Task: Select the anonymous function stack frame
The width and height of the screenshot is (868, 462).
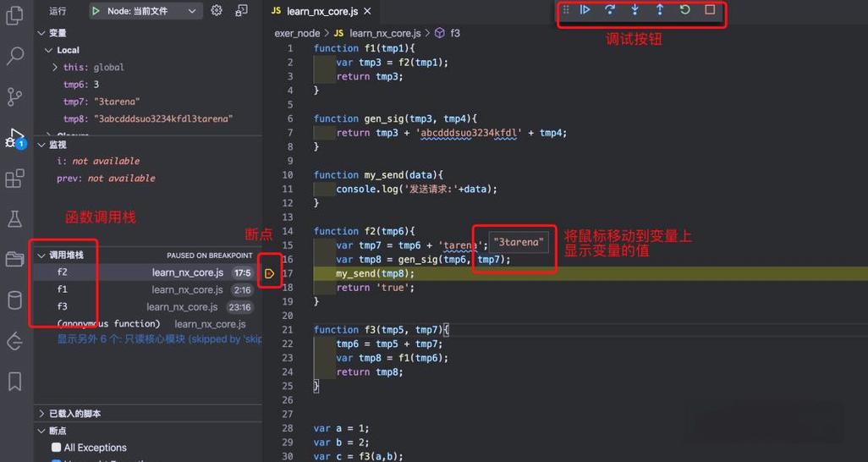Action: 148,324
